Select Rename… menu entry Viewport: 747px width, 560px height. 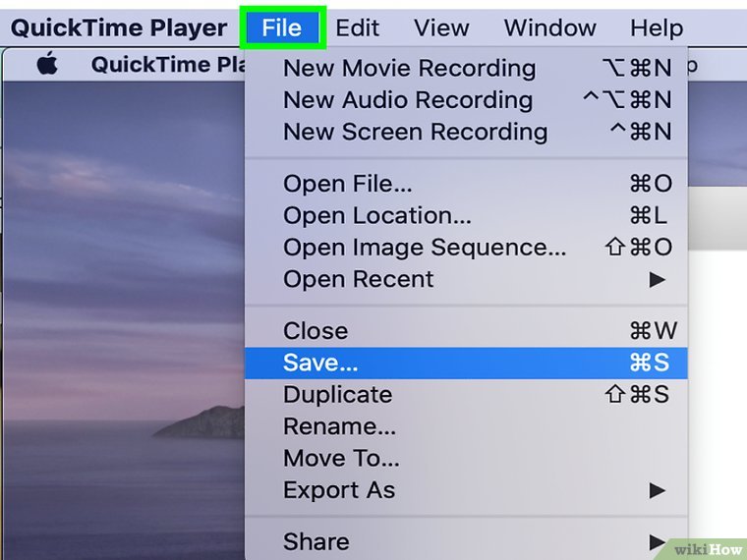click(339, 426)
